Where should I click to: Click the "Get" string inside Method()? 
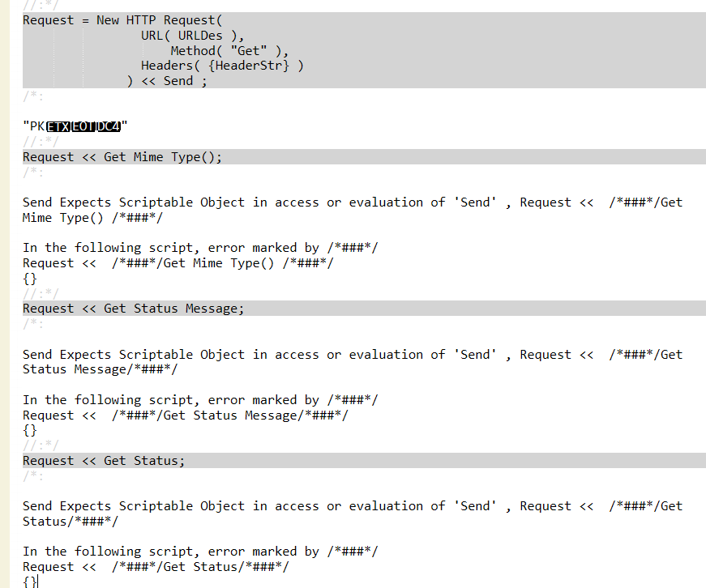tap(249, 50)
